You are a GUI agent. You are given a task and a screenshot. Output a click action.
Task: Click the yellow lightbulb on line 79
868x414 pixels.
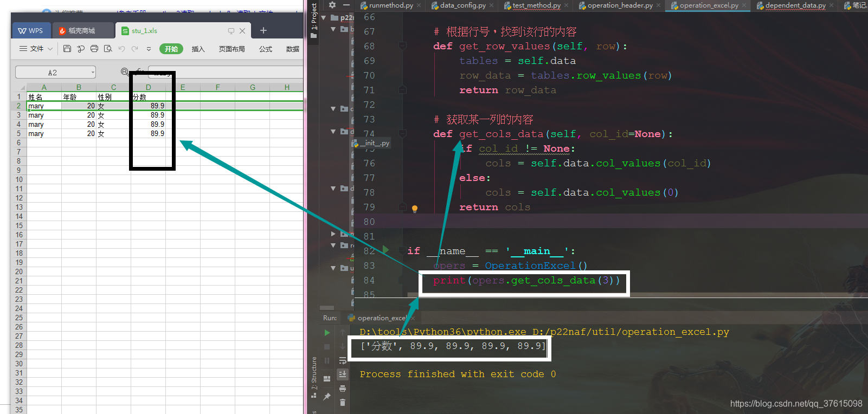pyautogui.click(x=415, y=209)
